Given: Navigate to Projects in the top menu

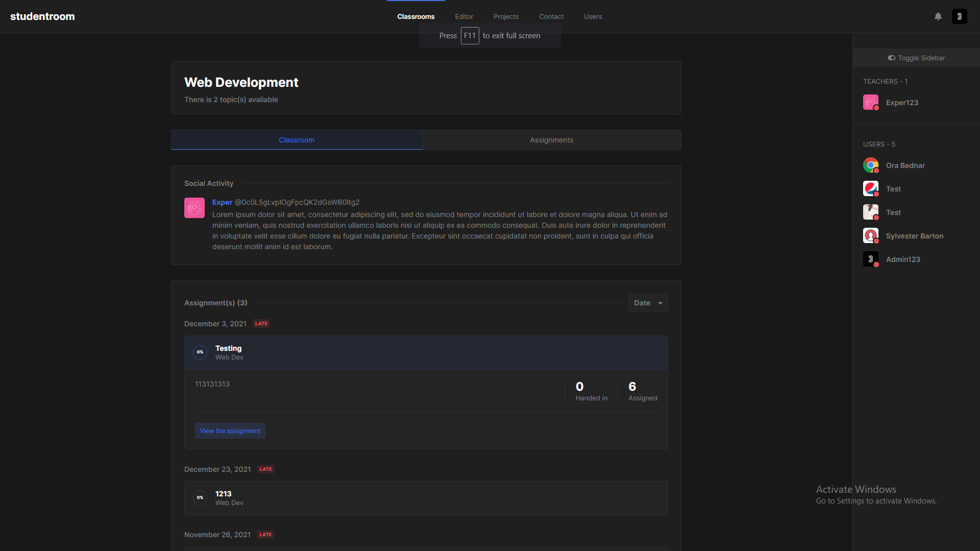Looking at the screenshot, I should click(506, 16).
